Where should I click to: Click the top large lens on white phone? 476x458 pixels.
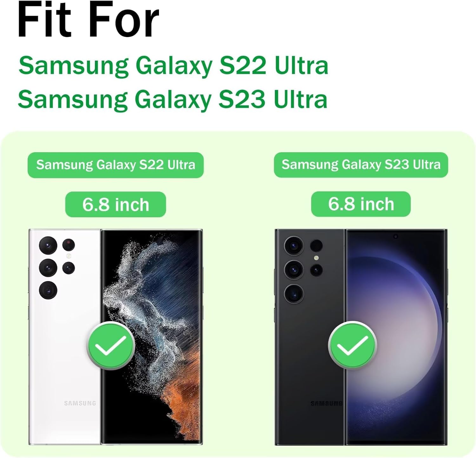[x=48, y=245]
